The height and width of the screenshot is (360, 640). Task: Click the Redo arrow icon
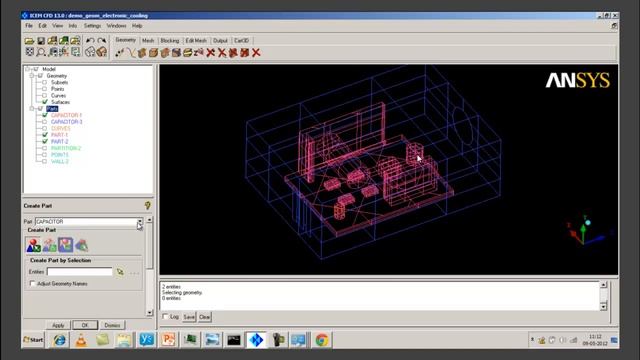click(x=102, y=40)
